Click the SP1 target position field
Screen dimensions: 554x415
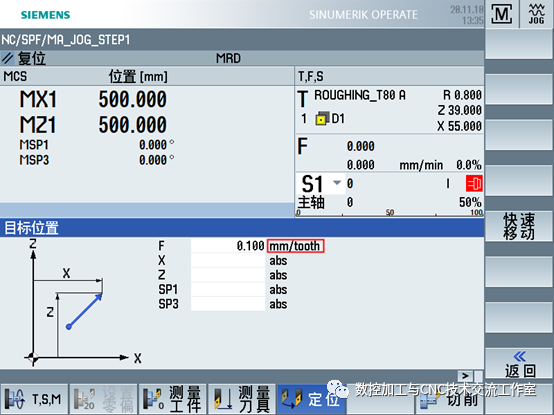click(228, 290)
